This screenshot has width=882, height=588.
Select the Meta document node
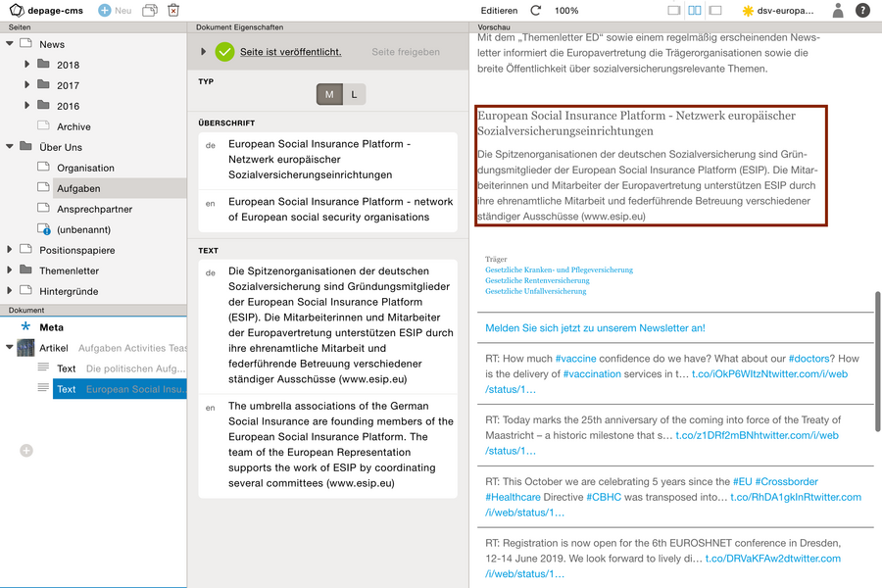(51, 327)
